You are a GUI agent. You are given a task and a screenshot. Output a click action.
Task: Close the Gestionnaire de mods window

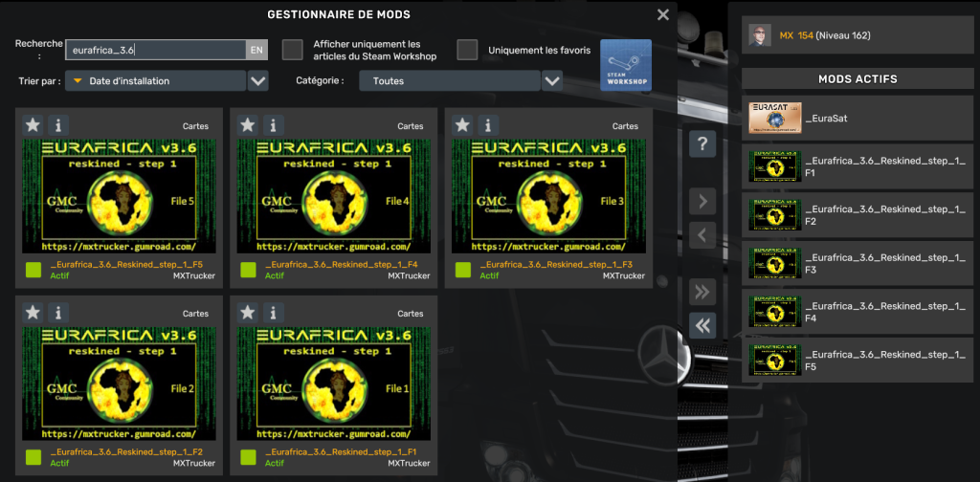663,14
